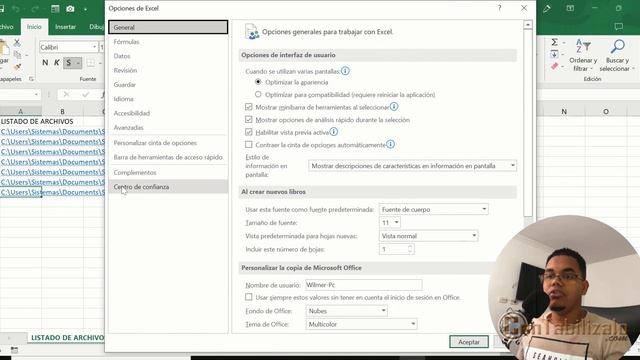The height and width of the screenshot is (360, 640).
Task: Open Complementos section in options
Action: point(168,172)
